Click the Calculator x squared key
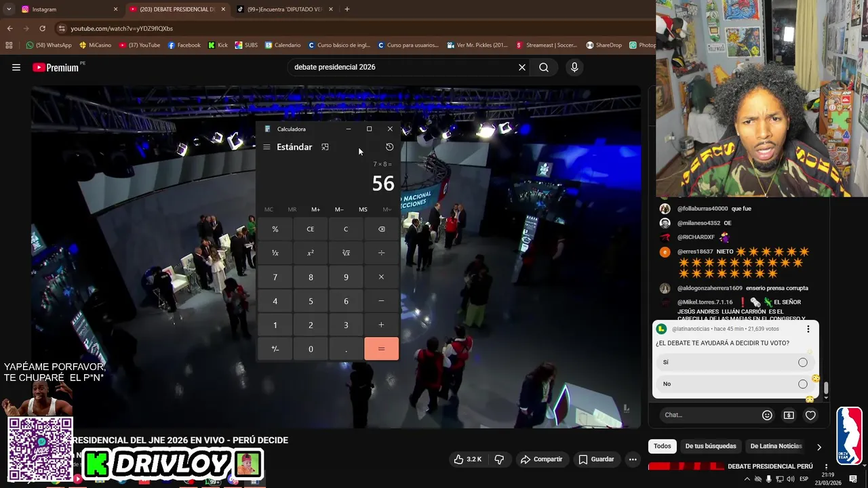This screenshot has height=488, width=868. 311,253
